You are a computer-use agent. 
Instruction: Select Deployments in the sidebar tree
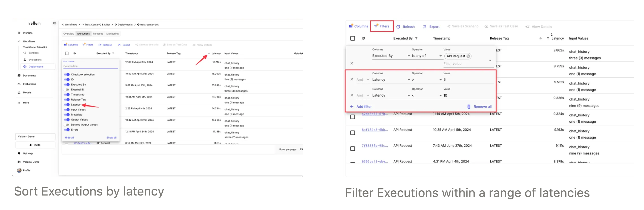click(38, 67)
